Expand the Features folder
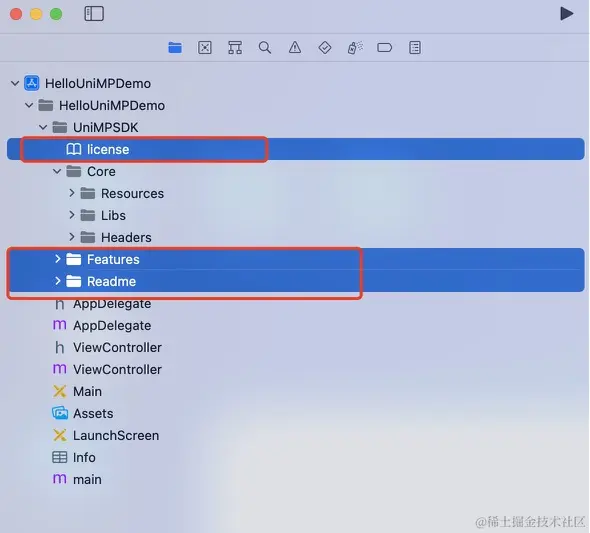 [x=58, y=259]
